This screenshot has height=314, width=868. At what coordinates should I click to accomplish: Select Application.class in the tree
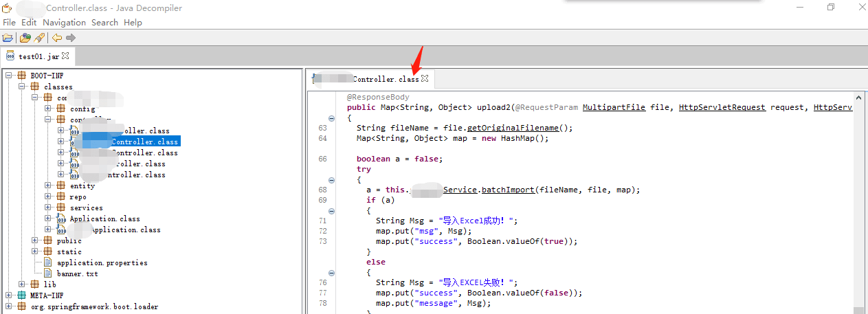coord(104,218)
